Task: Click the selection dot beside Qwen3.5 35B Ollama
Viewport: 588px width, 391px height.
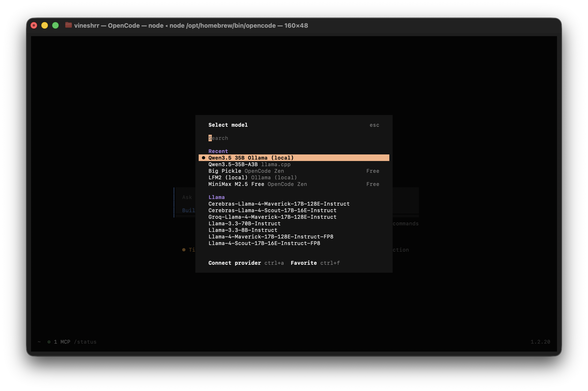Action: click(x=204, y=158)
